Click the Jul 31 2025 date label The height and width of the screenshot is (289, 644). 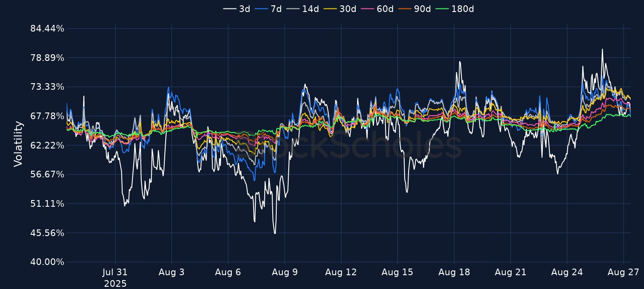[x=115, y=277]
